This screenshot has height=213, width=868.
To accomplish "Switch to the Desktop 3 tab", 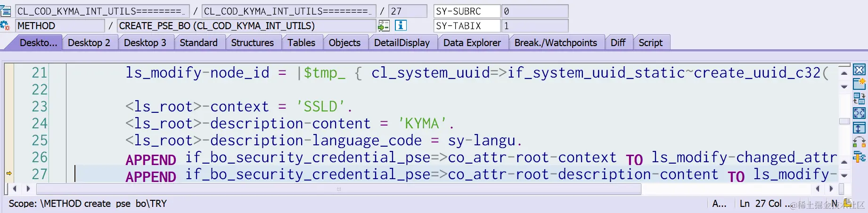I will [145, 43].
